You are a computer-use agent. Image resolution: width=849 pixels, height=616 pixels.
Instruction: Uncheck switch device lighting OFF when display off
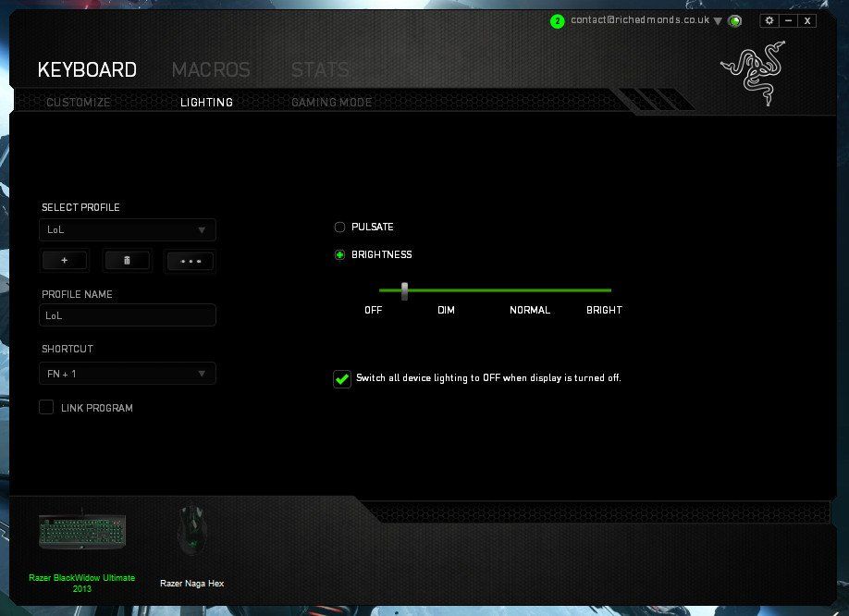pos(342,377)
